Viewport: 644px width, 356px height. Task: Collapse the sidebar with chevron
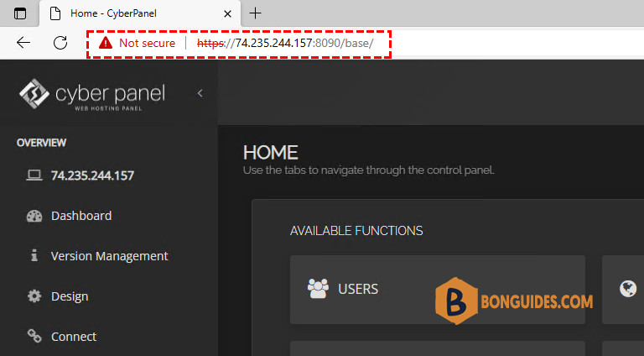tap(200, 93)
